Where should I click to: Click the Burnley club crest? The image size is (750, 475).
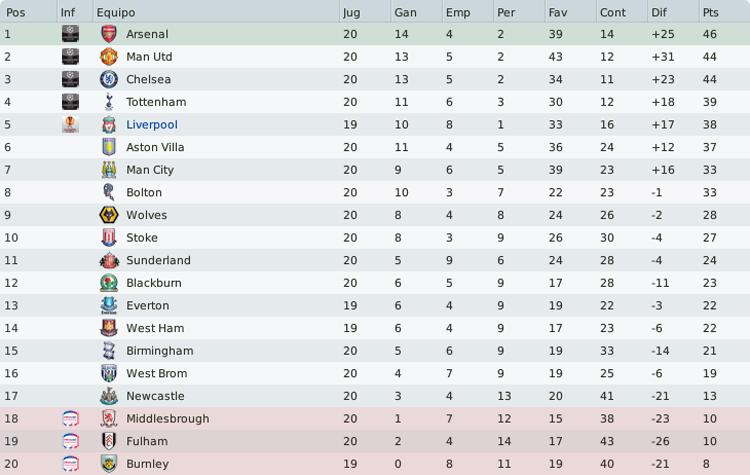click(109, 464)
